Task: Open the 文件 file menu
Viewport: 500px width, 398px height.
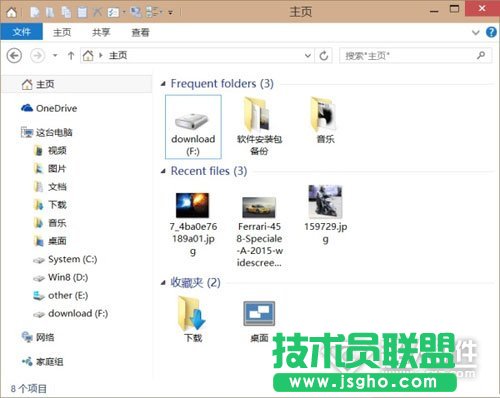Action: [x=22, y=32]
